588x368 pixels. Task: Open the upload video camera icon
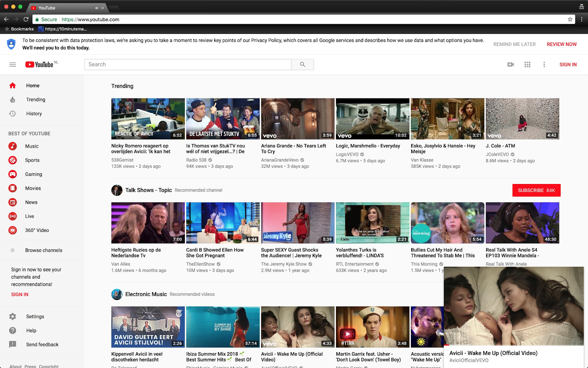(x=510, y=64)
